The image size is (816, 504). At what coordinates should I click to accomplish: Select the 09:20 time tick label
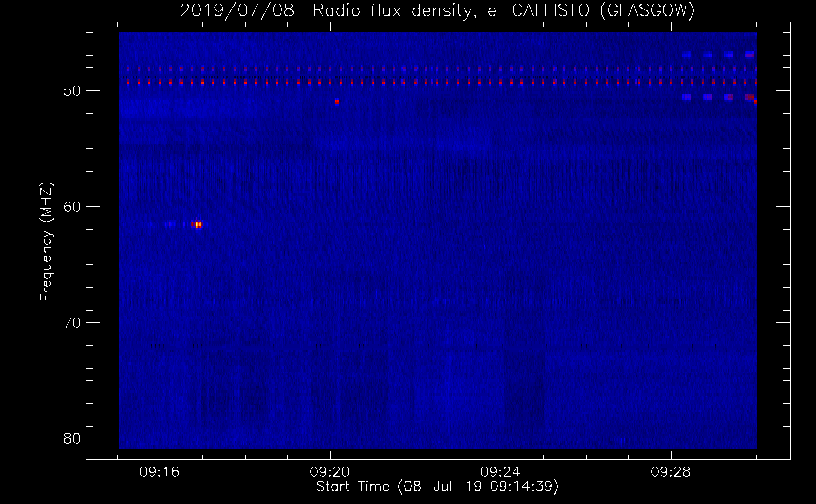tap(330, 472)
